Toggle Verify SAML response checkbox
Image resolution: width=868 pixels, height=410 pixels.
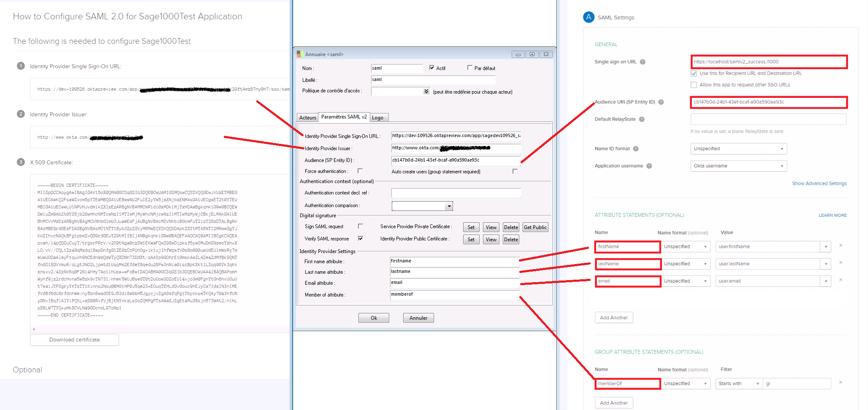[361, 238]
